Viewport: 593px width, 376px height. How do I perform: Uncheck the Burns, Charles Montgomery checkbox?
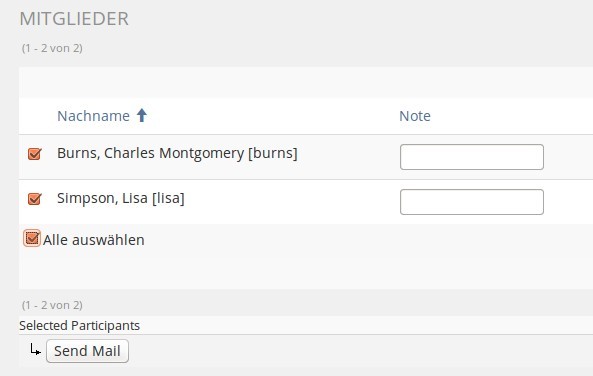34,154
